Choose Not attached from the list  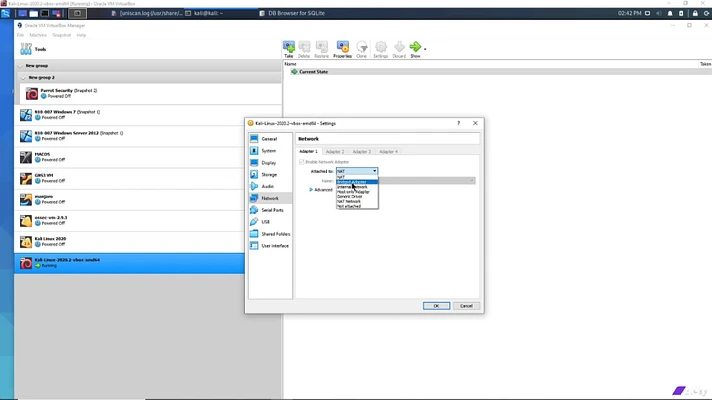(x=357, y=206)
